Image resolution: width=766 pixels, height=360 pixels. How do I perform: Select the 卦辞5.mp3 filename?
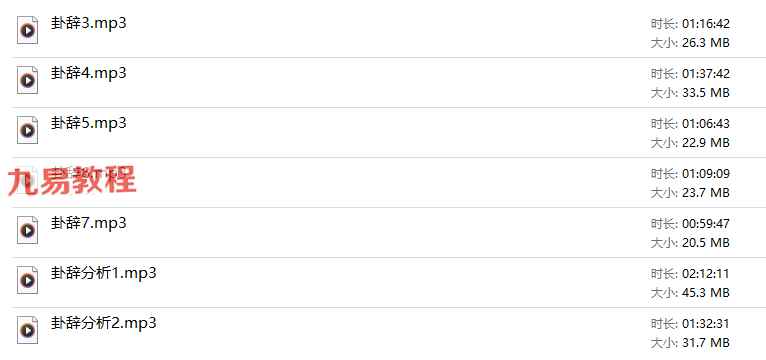coord(88,123)
